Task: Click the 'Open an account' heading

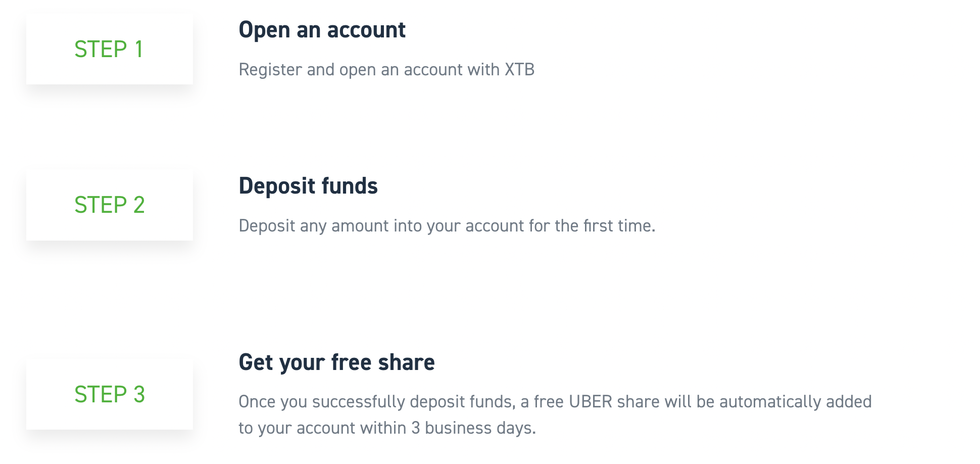Action: click(x=322, y=30)
